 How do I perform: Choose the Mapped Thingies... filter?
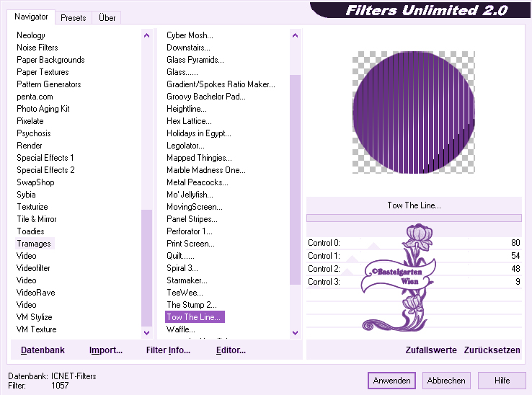[x=199, y=158]
